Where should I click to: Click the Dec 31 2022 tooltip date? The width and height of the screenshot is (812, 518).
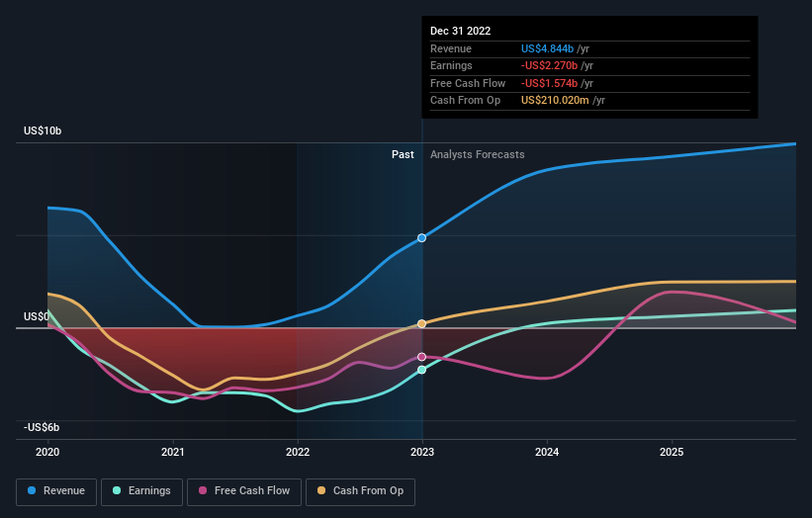point(460,31)
